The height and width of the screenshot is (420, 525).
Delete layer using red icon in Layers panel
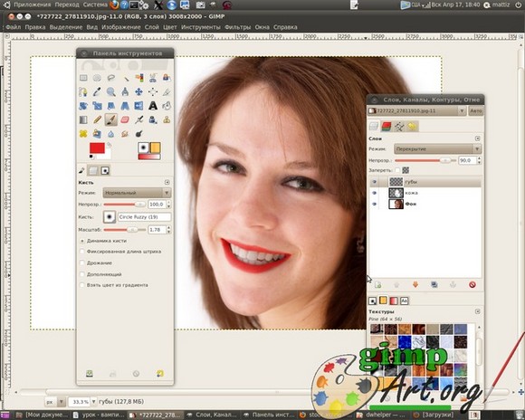coord(472,285)
